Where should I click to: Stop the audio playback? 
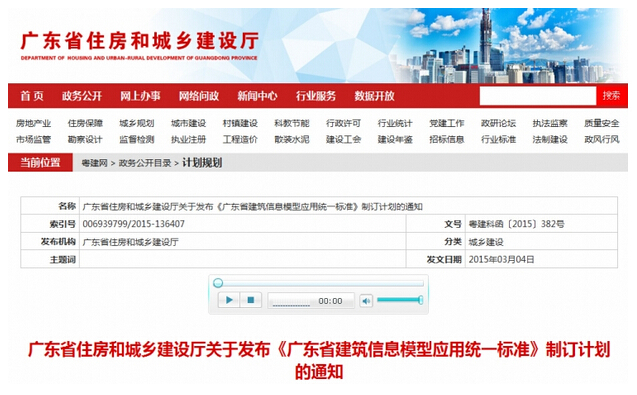pos(251,300)
